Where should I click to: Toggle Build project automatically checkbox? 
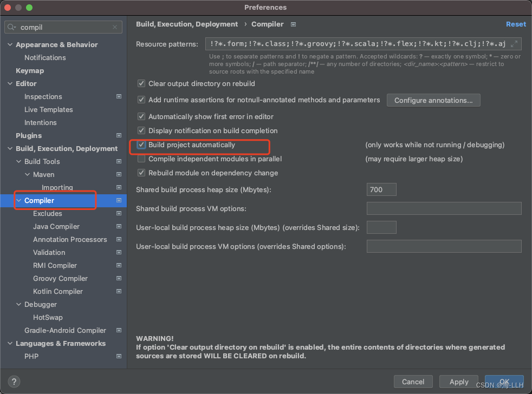(x=141, y=145)
